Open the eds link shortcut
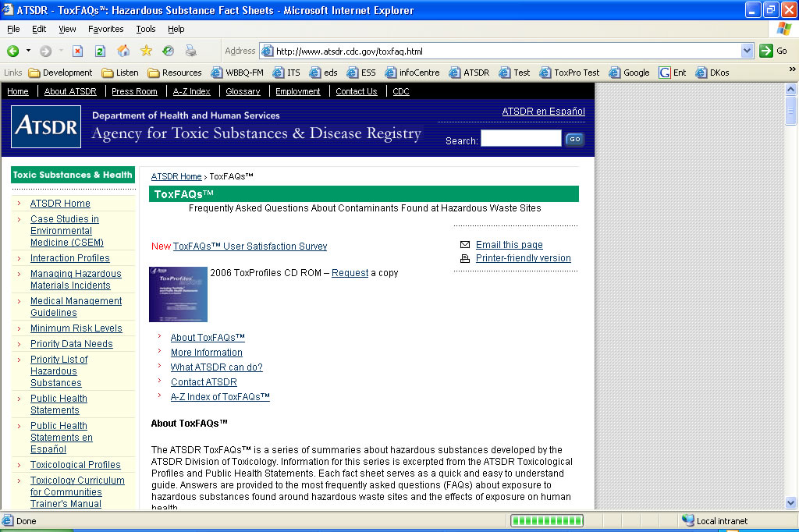The image size is (799, 532). (323, 73)
